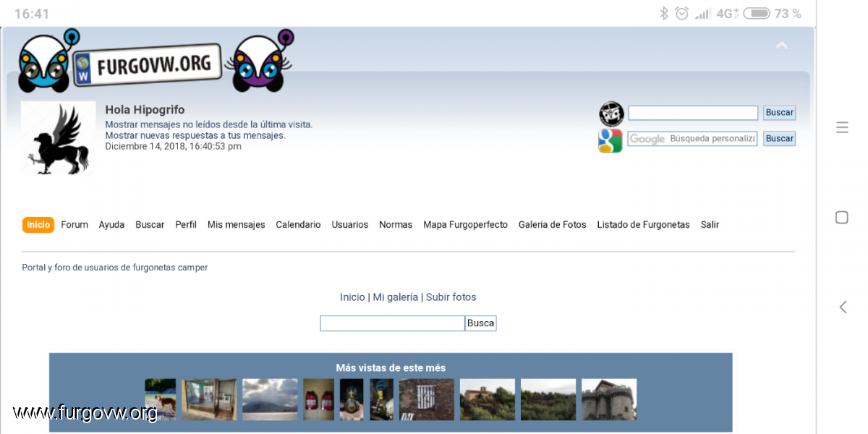The height and width of the screenshot is (434, 868).
Task: Go to Galeria de Fotos
Action: pos(552,225)
